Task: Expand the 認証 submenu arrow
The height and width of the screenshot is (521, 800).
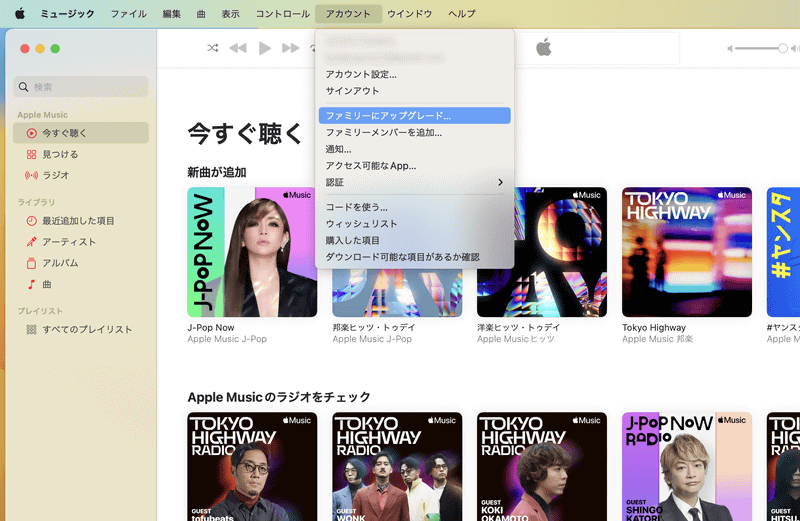Action: (501, 182)
